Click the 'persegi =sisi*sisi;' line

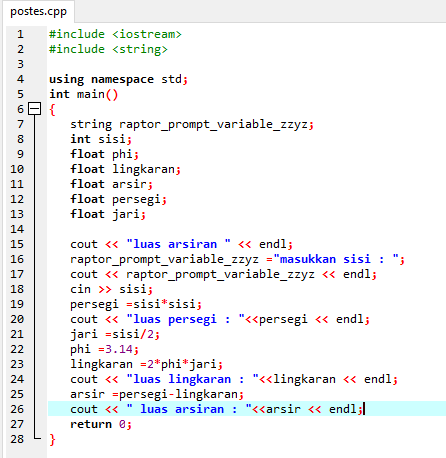[x=136, y=304]
